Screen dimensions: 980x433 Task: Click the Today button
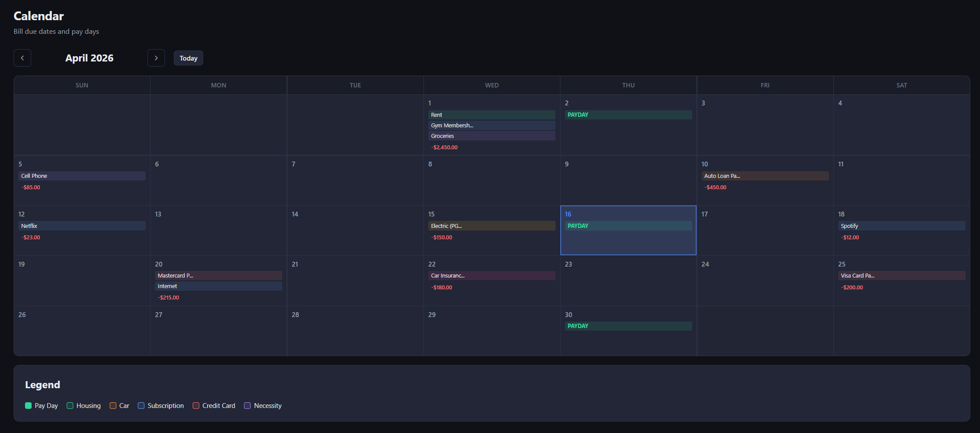188,58
